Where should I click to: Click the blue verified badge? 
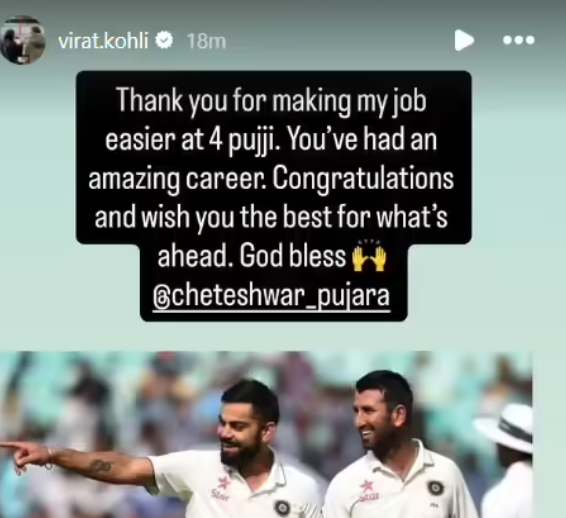[164, 40]
